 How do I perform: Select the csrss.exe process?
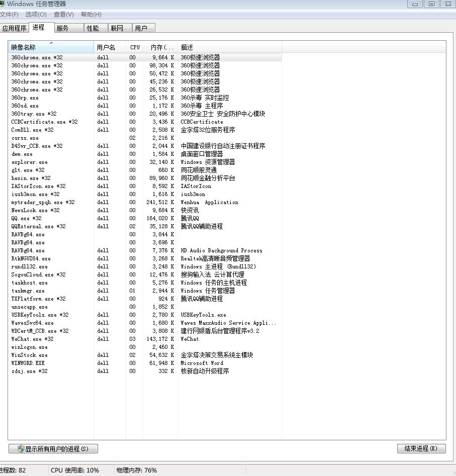click(x=145, y=138)
